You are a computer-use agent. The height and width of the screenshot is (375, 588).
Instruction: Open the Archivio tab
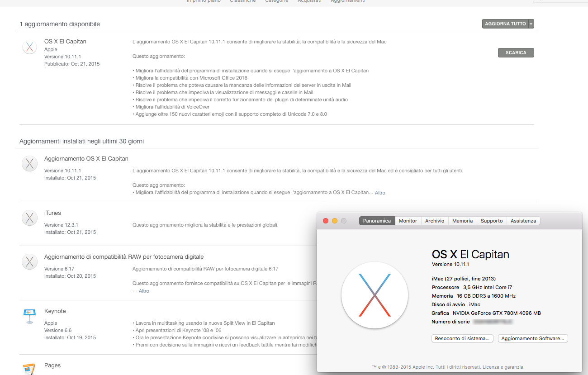point(435,221)
